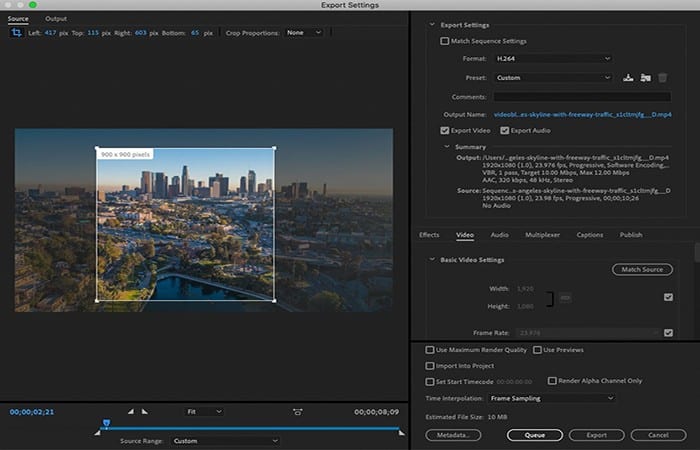This screenshot has width=700, height=450.
Task: Open the Publish tab
Action: tap(631, 235)
